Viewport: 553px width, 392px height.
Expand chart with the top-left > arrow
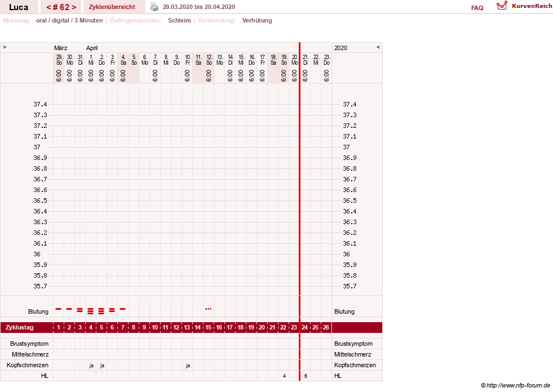point(5,47)
